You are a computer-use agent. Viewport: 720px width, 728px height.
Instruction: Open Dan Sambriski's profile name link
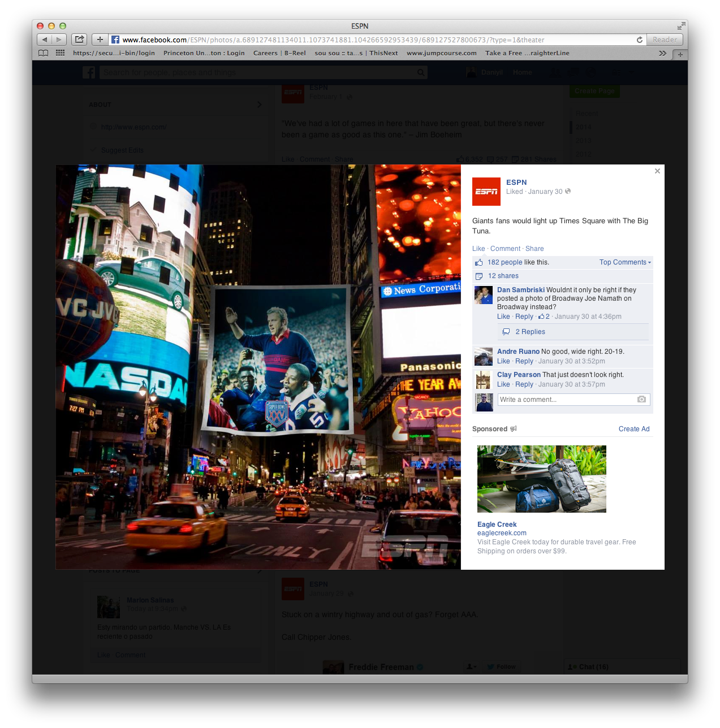[x=521, y=290]
